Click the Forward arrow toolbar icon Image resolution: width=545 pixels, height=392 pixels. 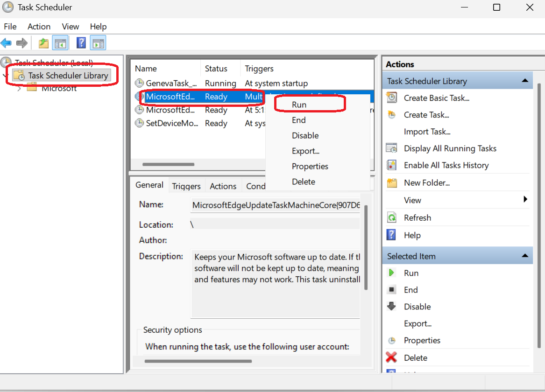point(22,43)
